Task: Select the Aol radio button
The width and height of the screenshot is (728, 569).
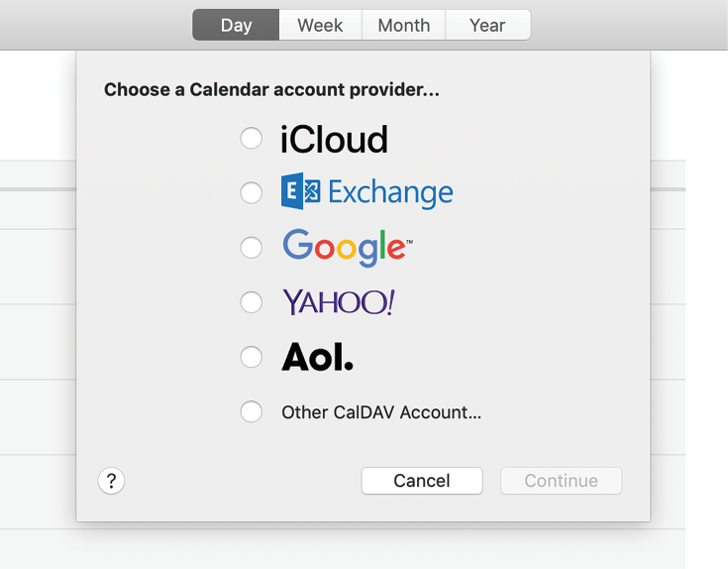Action: pyautogui.click(x=252, y=357)
